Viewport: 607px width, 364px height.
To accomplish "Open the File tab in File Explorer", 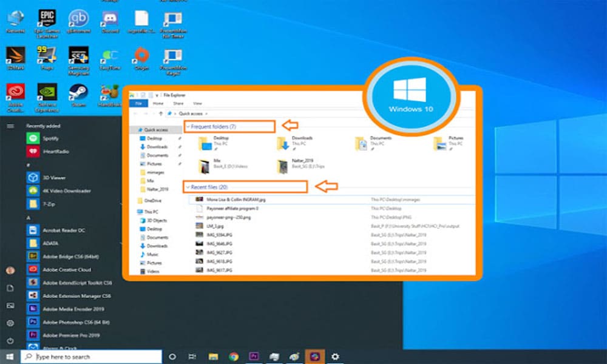I will [x=138, y=104].
